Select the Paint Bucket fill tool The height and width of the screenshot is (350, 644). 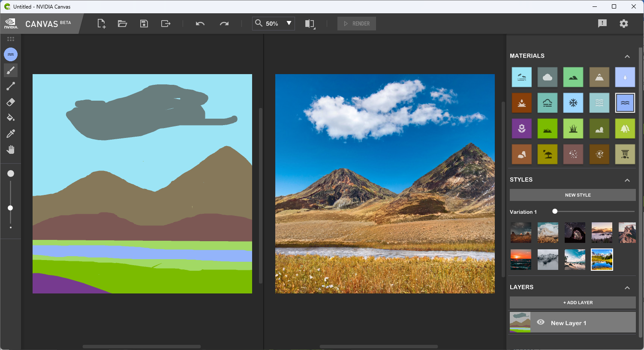11,118
